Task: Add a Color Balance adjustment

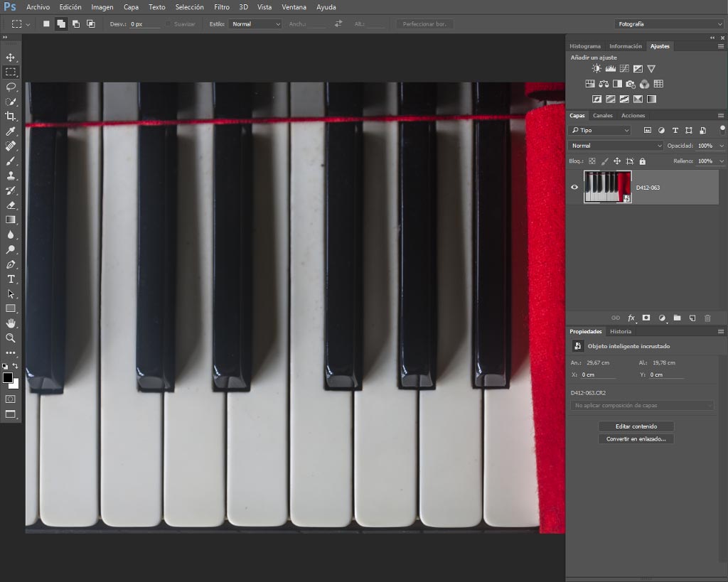Action: 604,84
